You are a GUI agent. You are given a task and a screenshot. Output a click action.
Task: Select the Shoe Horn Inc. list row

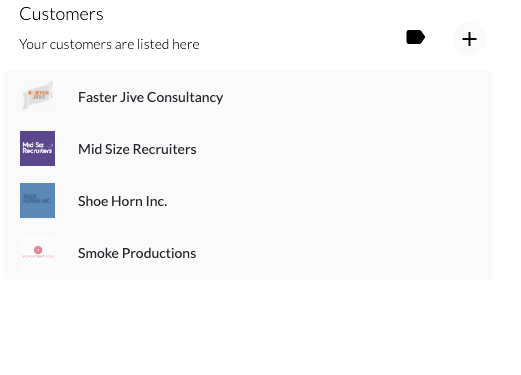(x=248, y=201)
